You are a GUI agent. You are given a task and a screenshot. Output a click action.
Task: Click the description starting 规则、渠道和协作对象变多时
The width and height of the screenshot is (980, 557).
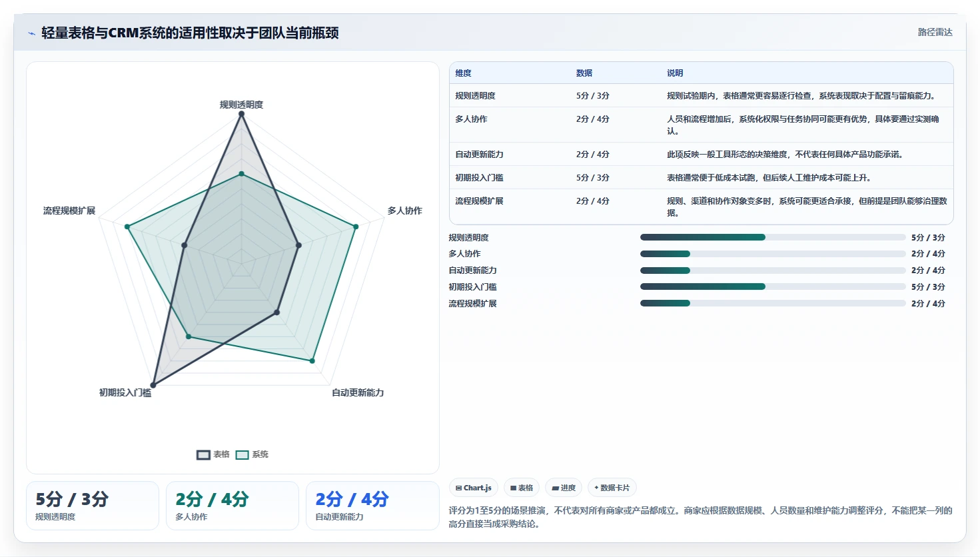pyautogui.click(x=807, y=207)
